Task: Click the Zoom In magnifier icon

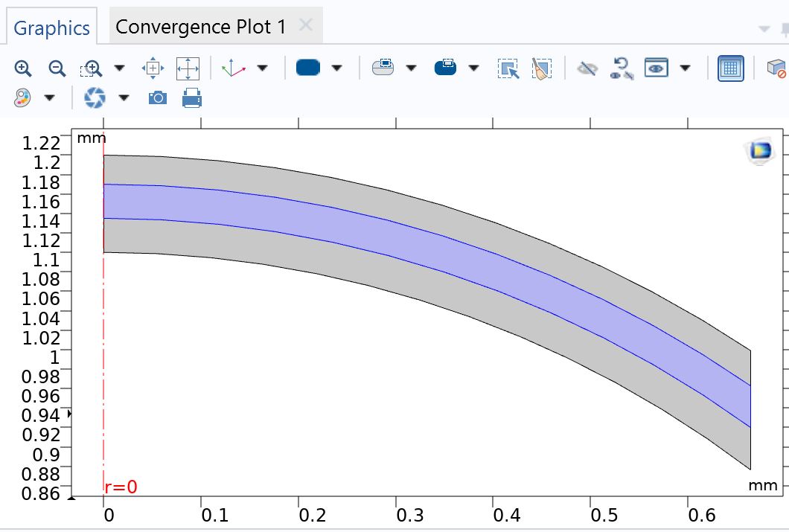Action: (x=23, y=68)
